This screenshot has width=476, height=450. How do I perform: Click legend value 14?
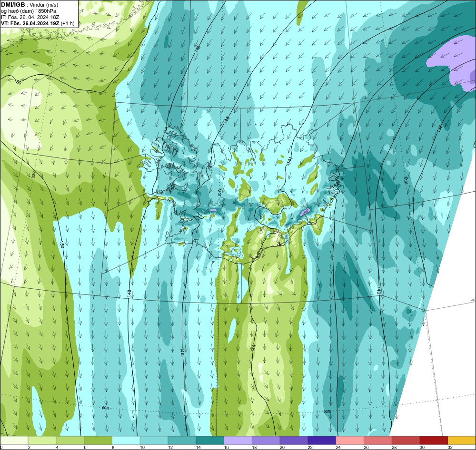[198, 447]
